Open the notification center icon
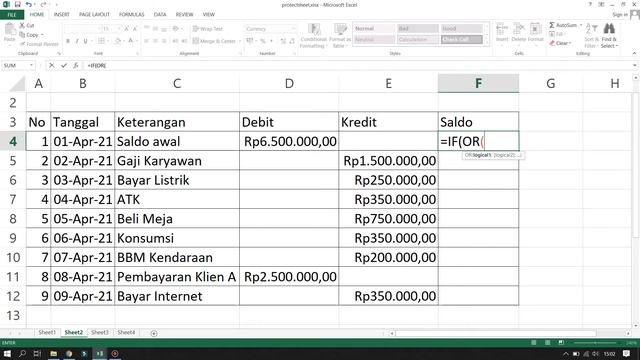Screen dimensions: 640x360 (x=626, y=353)
